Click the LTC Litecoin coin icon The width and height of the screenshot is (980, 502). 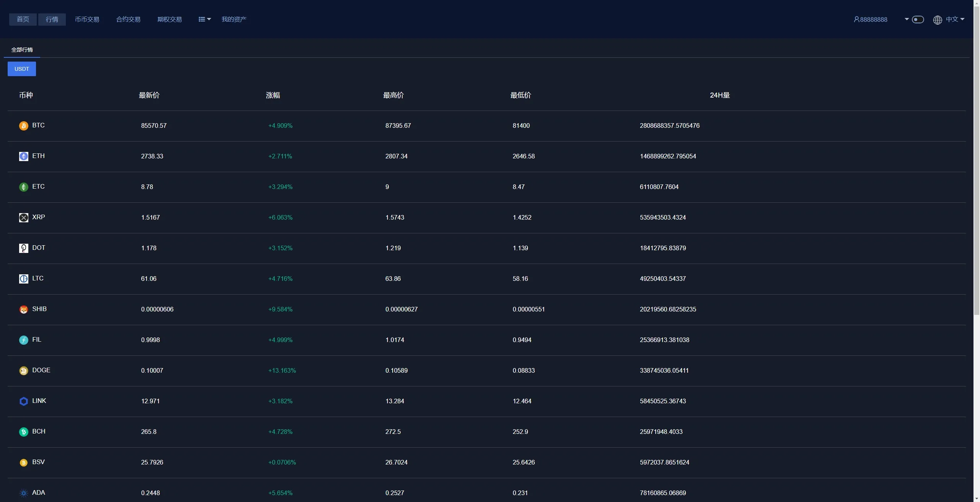click(x=24, y=279)
